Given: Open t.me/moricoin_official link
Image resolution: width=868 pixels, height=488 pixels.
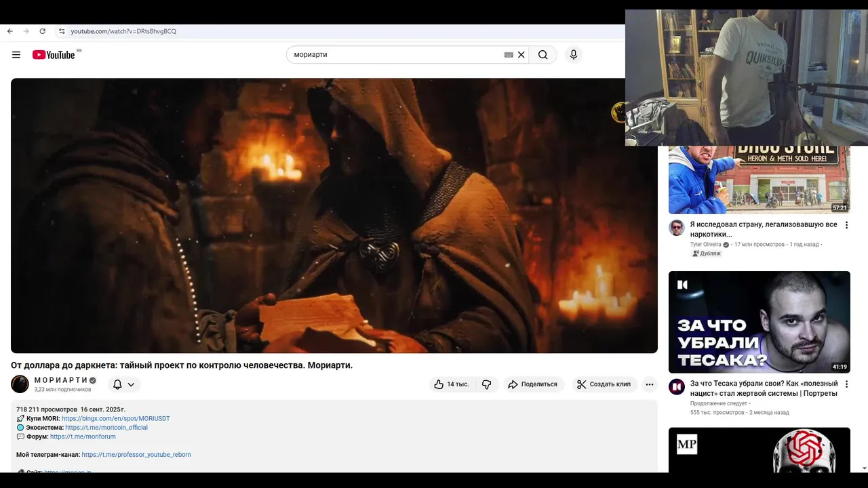Looking at the screenshot, I should (106, 428).
